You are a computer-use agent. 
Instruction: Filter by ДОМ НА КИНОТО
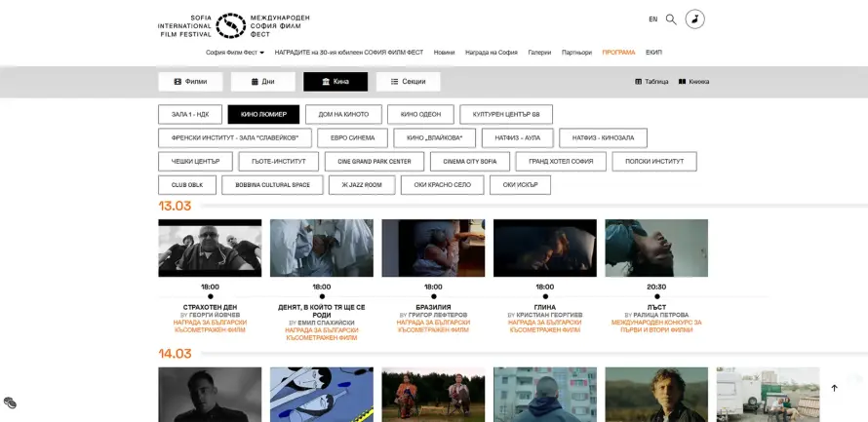click(x=343, y=114)
